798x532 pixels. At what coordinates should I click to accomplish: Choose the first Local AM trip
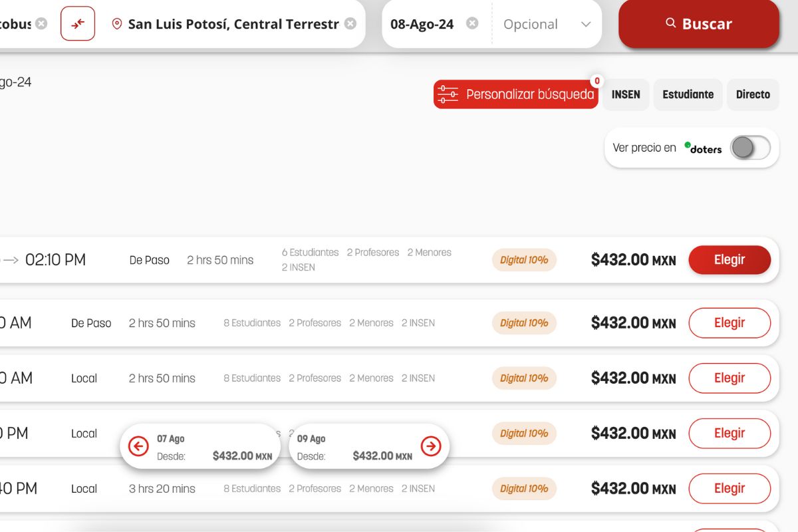[x=730, y=378]
